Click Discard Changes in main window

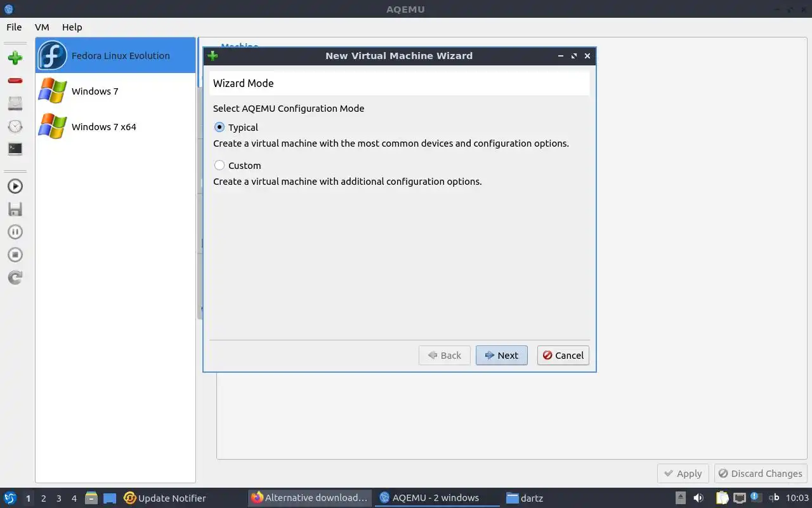tap(761, 473)
